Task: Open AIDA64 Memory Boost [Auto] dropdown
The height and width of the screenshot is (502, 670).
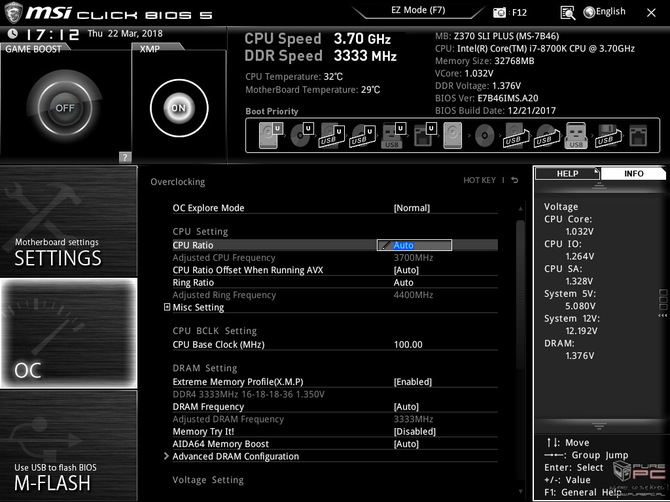Action: pos(406,443)
